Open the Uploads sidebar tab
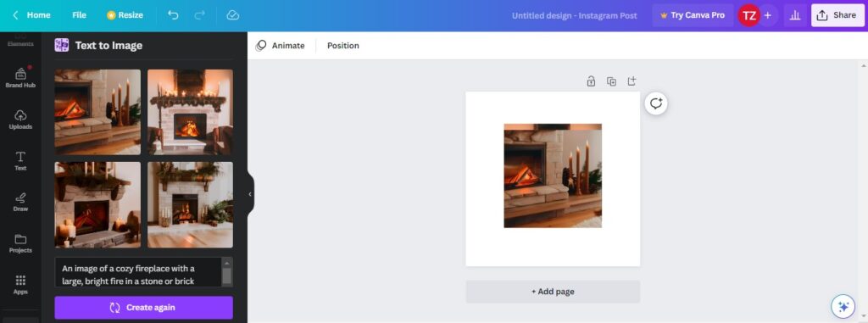 [20, 120]
